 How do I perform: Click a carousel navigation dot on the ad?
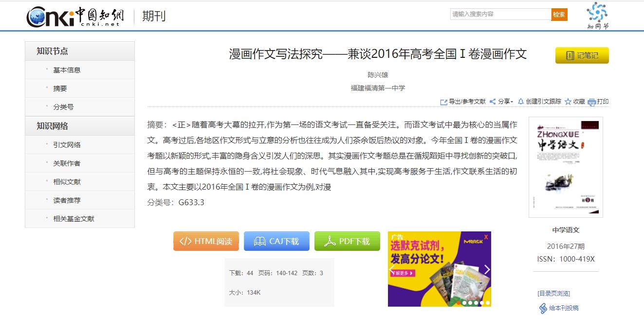tap(470, 303)
